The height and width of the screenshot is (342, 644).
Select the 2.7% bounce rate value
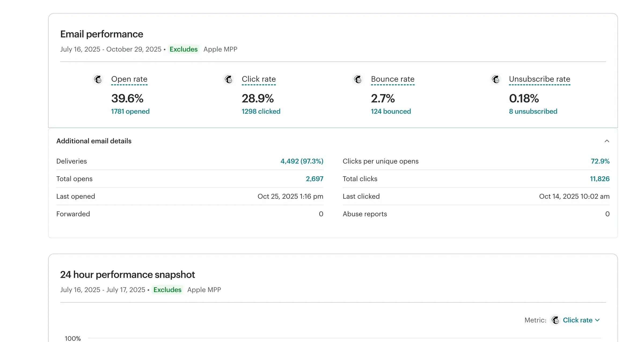(x=383, y=98)
